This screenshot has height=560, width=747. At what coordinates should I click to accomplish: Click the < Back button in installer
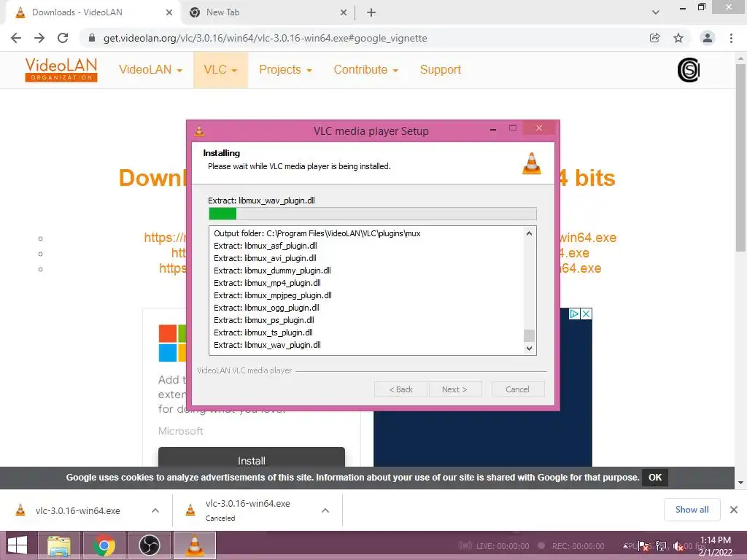400,389
